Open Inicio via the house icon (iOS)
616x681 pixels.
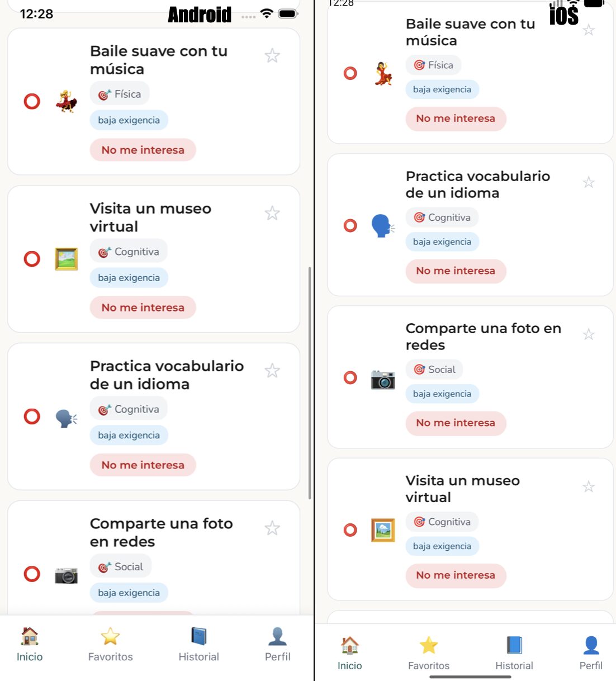point(349,646)
